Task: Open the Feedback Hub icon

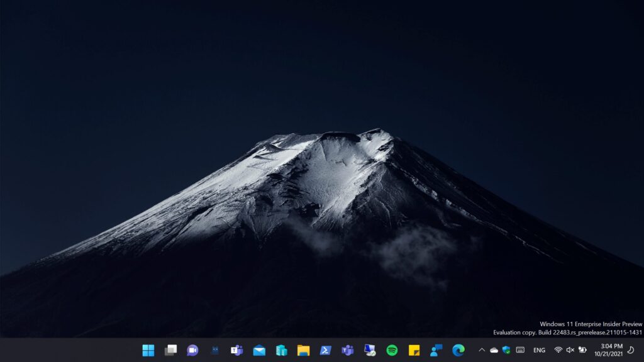Action: pyautogui.click(x=436, y=350)
